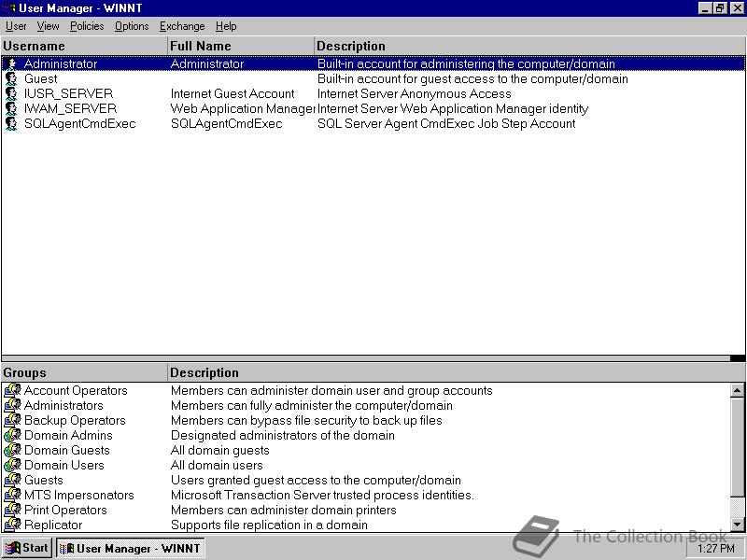This screenshot has height=560, width=747.
Task: Select the Domain Admins group name
Action: [x=68, y=435]
